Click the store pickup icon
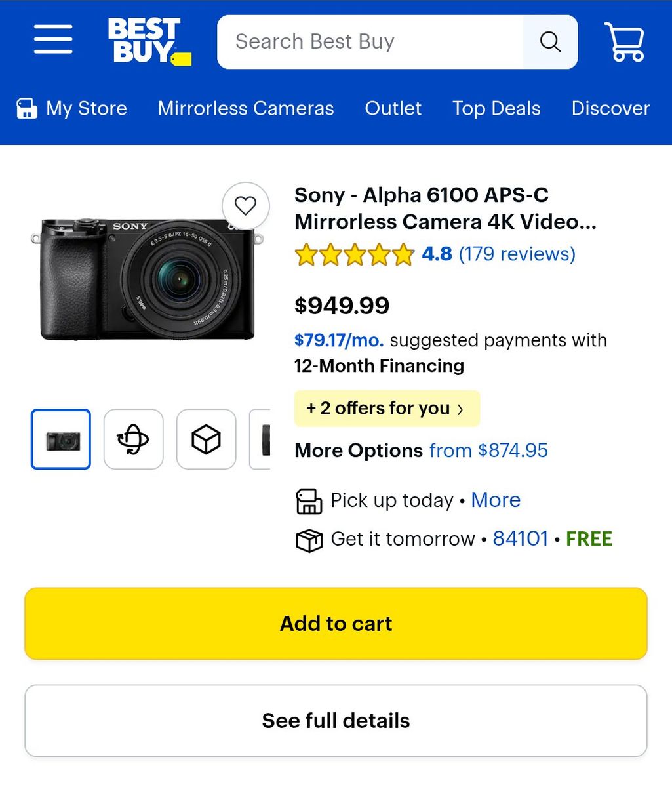 309,501
